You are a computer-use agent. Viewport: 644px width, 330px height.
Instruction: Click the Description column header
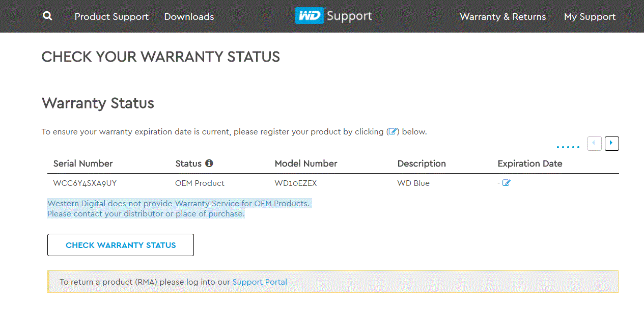point(422,163)
